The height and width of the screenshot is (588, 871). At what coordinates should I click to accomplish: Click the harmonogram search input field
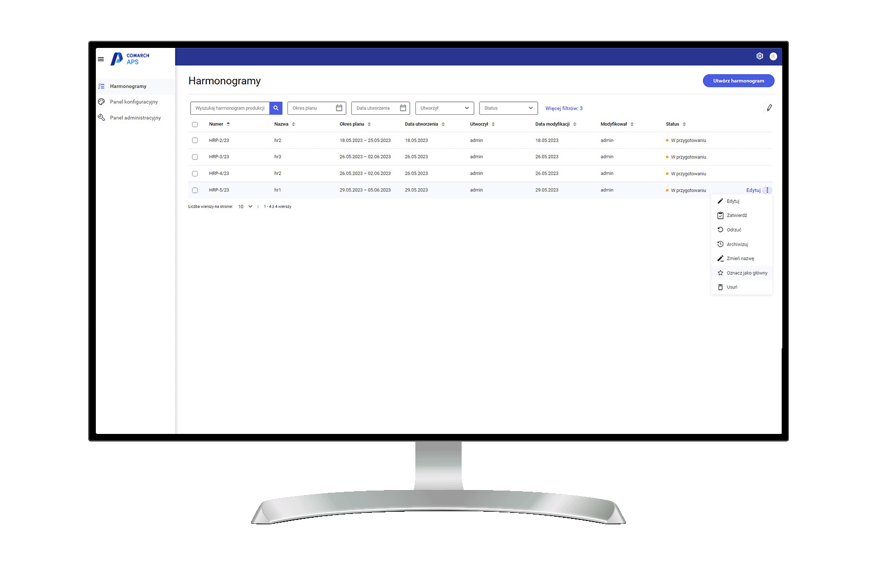pos(230,108)
